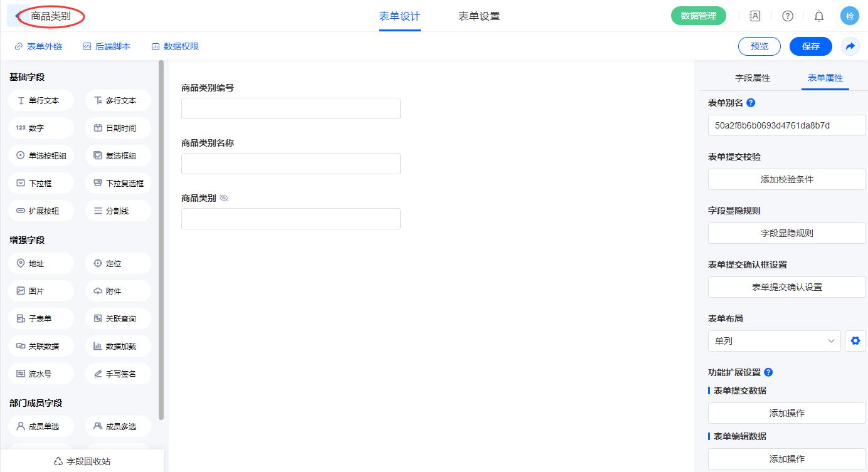Click info icon next to 功能扩展设置
The image size is (868, 472).
(x=768, y=372)
